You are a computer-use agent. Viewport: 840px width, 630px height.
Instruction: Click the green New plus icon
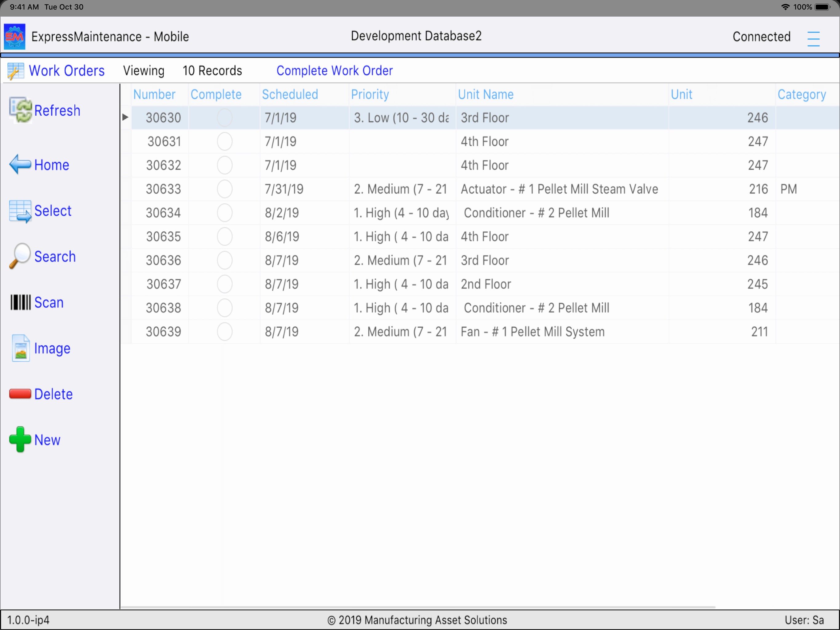[20, 440]
